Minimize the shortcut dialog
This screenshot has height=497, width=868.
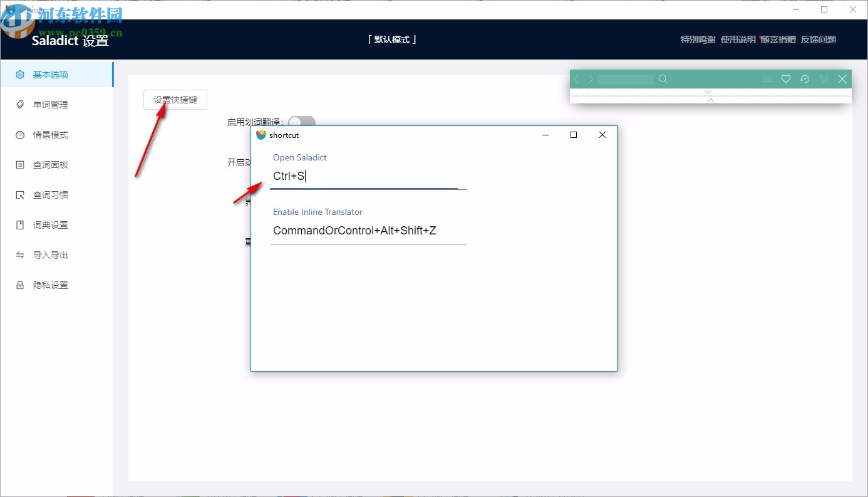pos(545,135)
